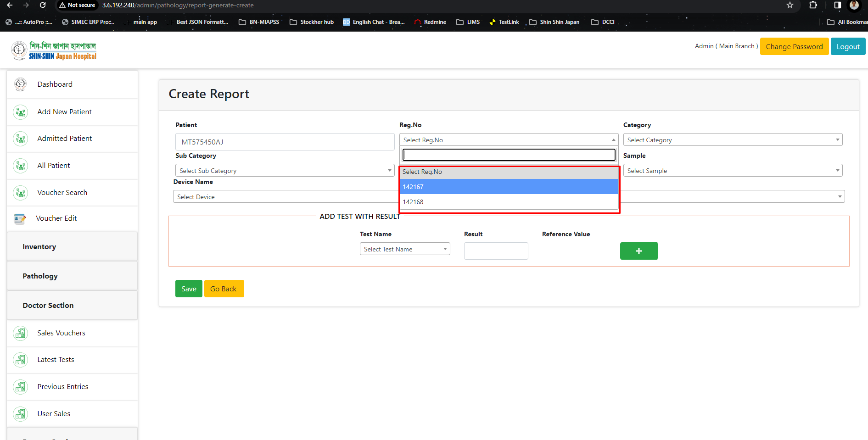Click the Voucher Search sidebar icon
Viewport: 868px width, 440px height.
[20, 193]
